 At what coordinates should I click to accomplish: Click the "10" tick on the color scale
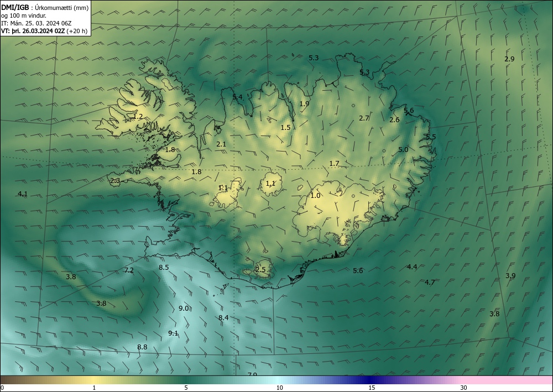(x=279, y=388)
